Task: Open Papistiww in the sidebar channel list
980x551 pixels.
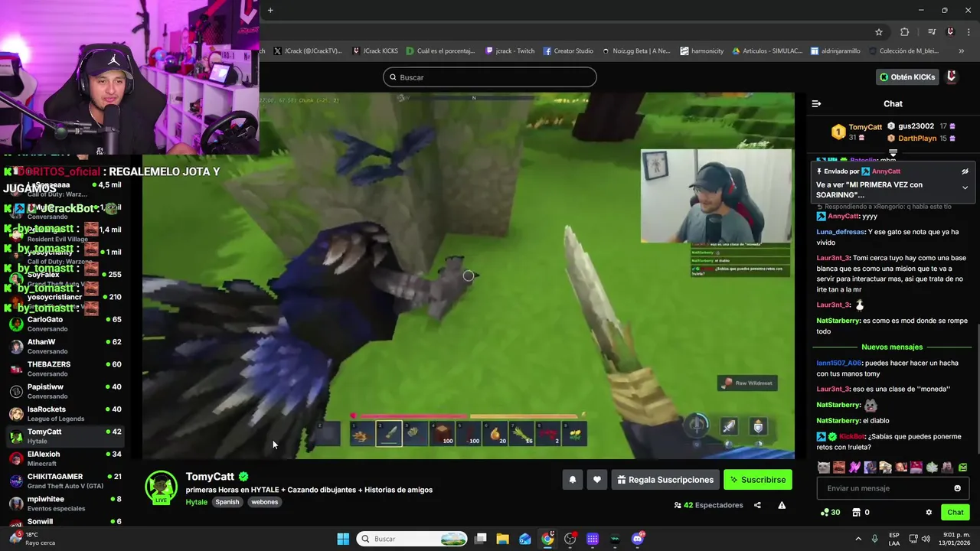Action: (x=65, y=391)
